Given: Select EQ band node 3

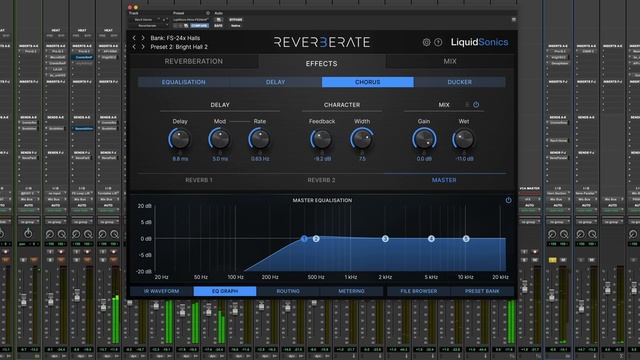Looking at the screenshot, I should click(x=385, y=239).
